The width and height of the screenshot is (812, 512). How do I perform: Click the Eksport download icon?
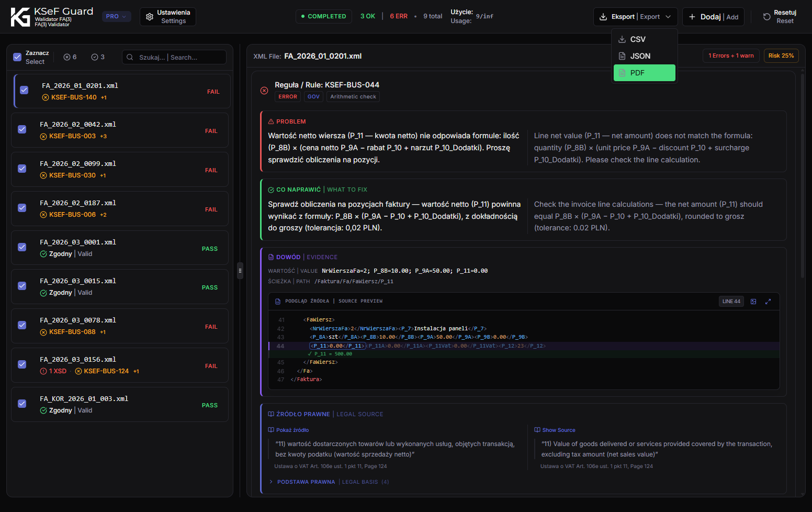(x=603, y=17)
